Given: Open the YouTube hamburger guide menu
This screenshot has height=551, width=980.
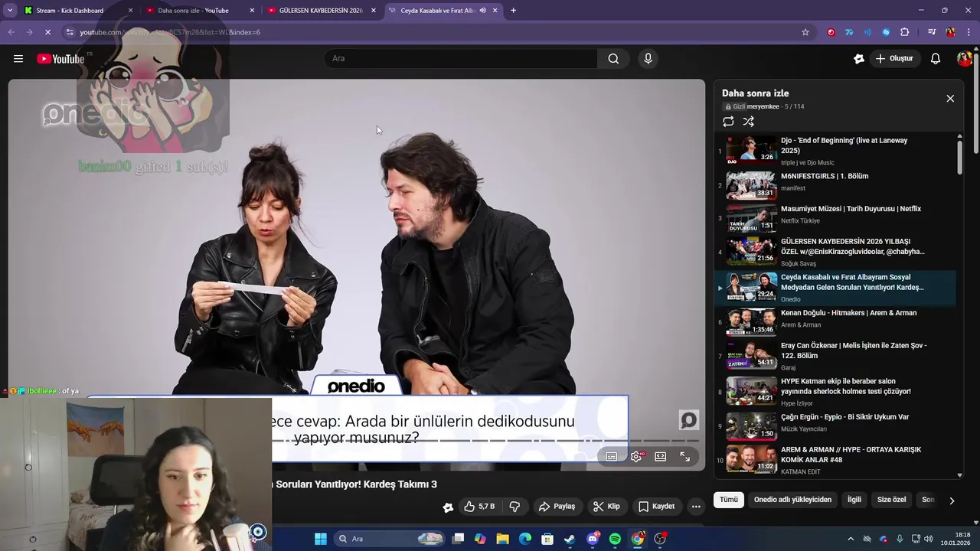Looking at the screenshot, I should point(18,59).
